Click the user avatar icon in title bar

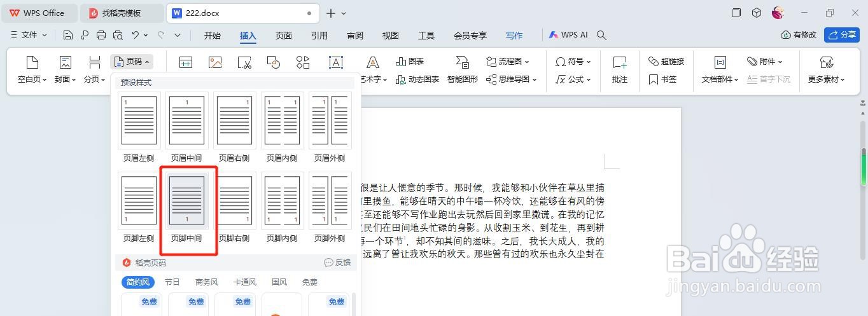tap(778, 13)
